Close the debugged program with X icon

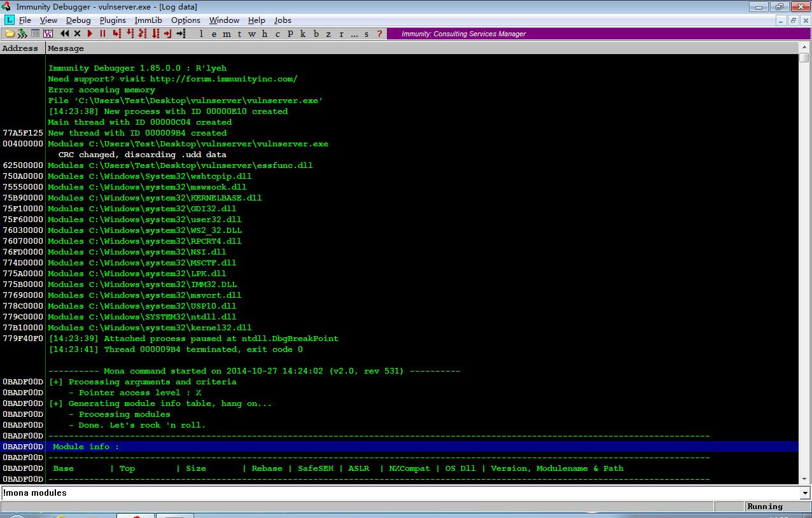pyautogui.click(x=77, y=34)
